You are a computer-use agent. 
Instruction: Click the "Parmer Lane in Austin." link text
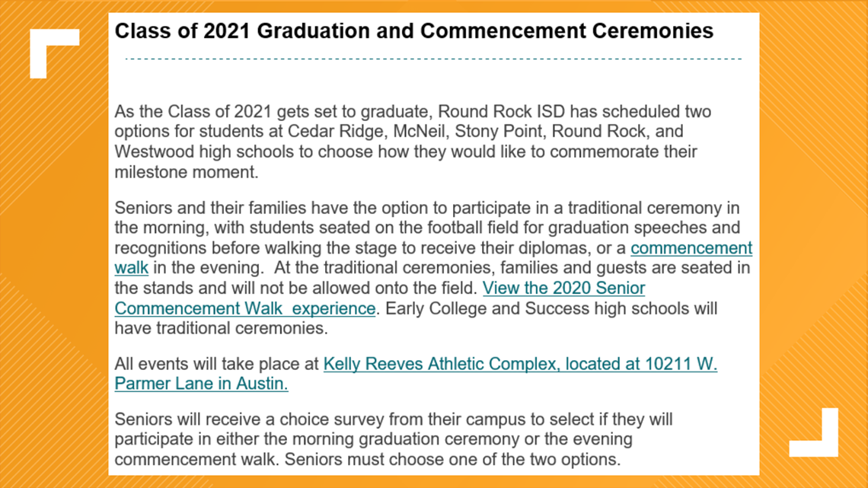tap(201, 384)
